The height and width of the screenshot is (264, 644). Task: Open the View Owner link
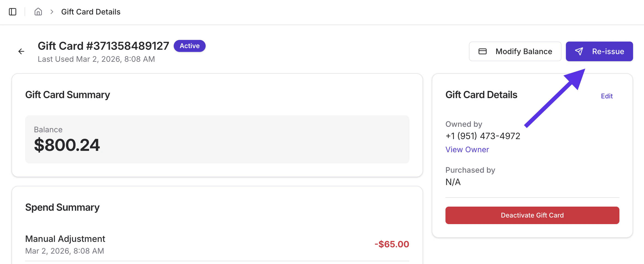[x=467, y=149]
